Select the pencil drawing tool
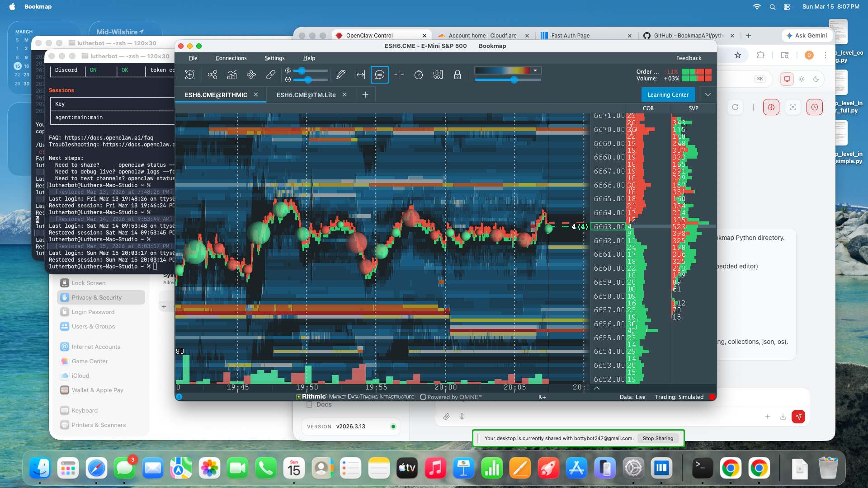This screenshot has height=488, width=868. 341,75
